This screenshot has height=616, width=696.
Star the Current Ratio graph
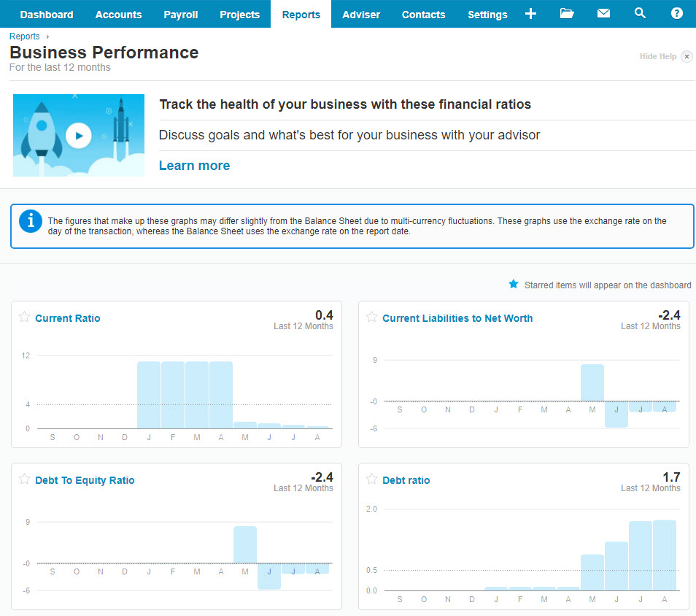click(x=25, y=317)
